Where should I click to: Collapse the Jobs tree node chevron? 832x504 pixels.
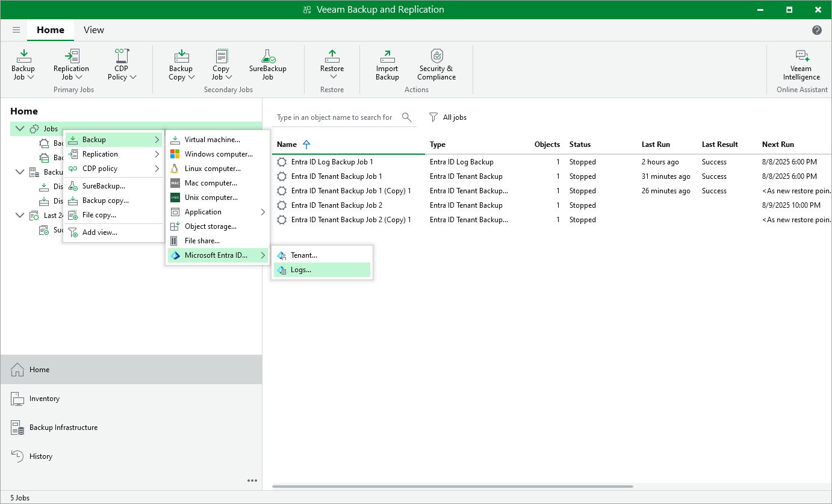(20, 129)
